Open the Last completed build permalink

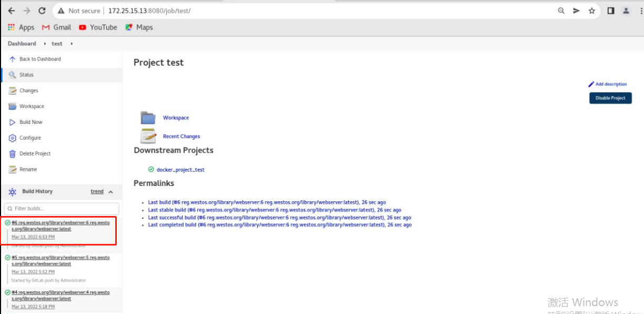pos(280,225)
